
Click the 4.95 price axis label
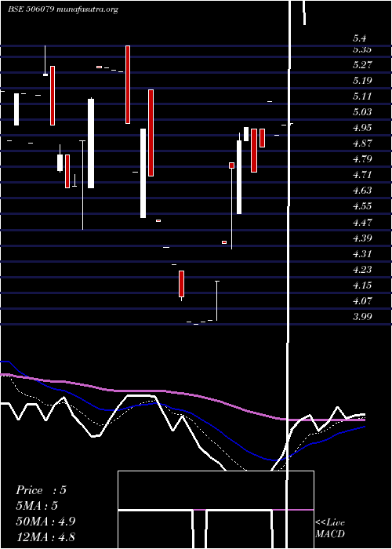click(x=362, y=127)
